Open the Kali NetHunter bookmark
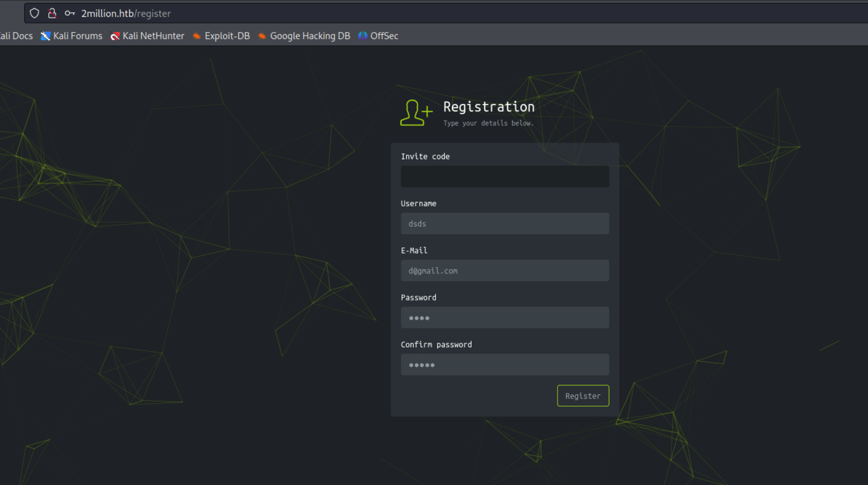The height and width of the screenshot is (485, 868). click(147, 36)
